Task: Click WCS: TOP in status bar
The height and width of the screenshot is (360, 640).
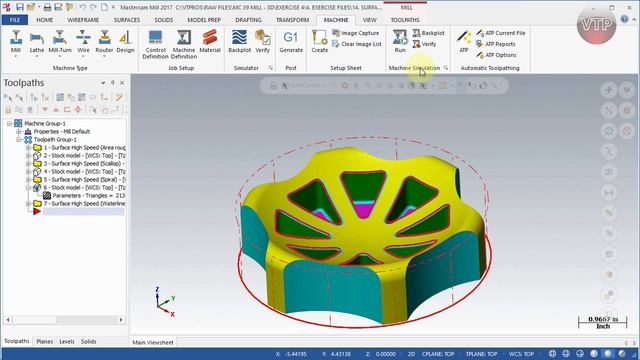Action: (x=521, y=354)
